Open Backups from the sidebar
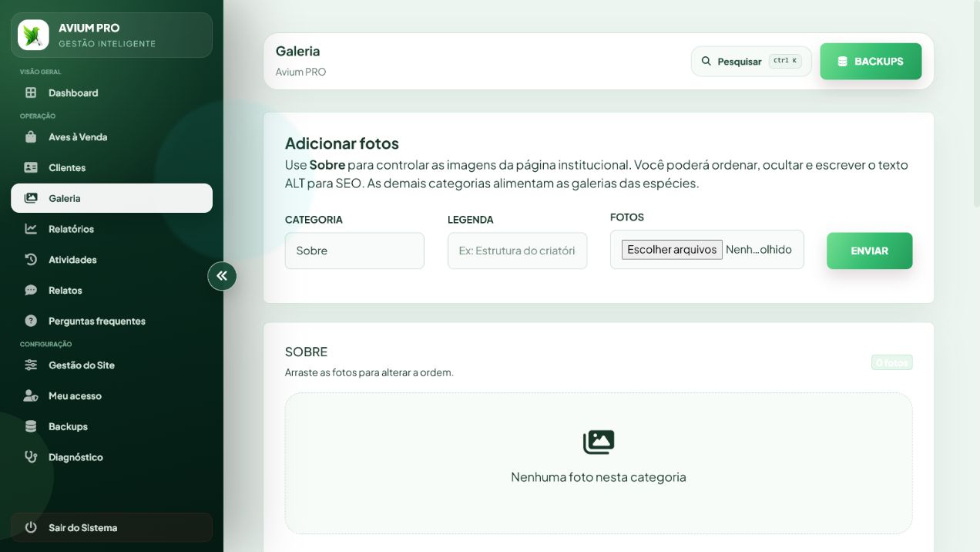The width and height of the screenshot is (980, 552). pyautogui.click(x=112, y=426)
